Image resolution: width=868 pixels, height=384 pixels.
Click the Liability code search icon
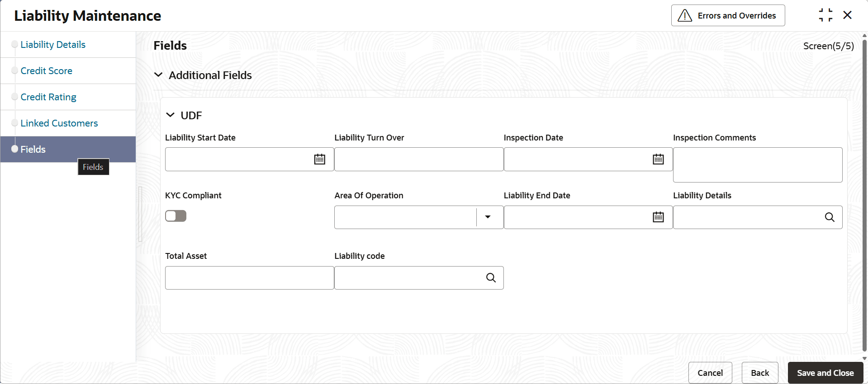tap(491, 278)
